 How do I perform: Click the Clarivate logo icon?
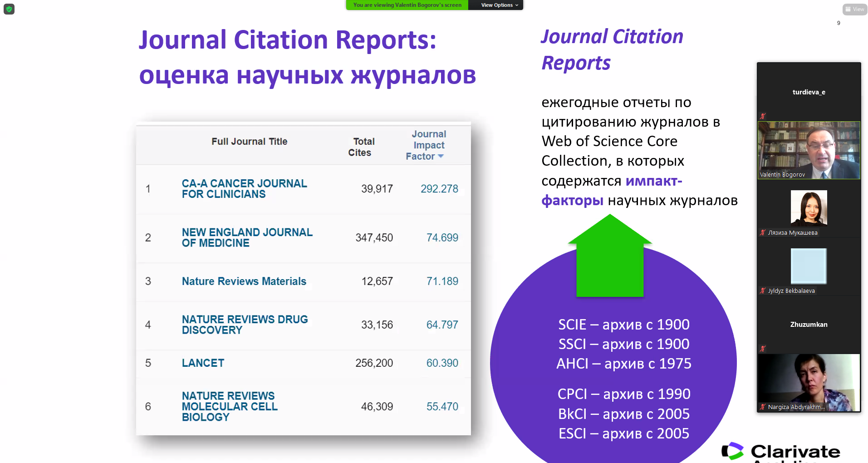coord(732,451)
